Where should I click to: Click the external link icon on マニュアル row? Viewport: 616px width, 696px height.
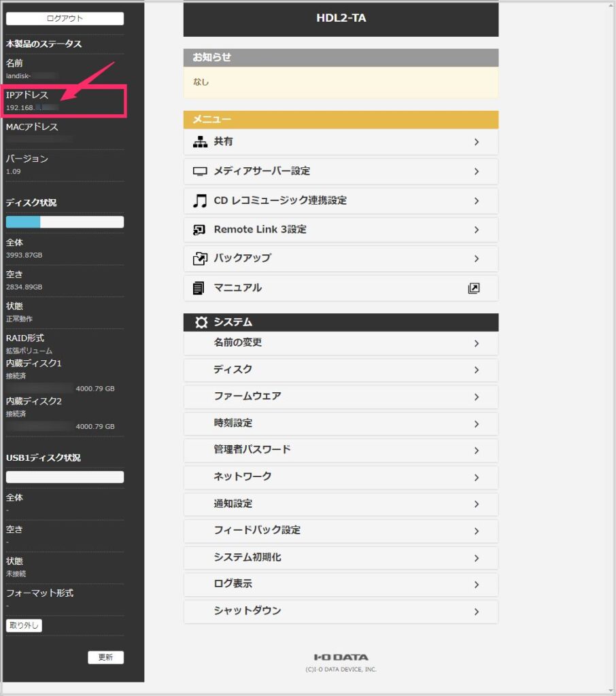[474, 288]
